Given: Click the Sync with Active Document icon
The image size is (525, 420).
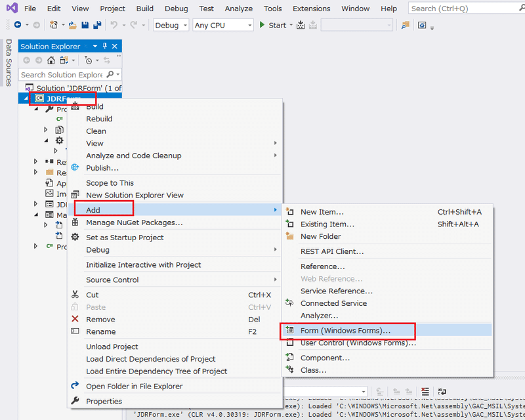Looking at the screenshot, I should tap(107, 60).
